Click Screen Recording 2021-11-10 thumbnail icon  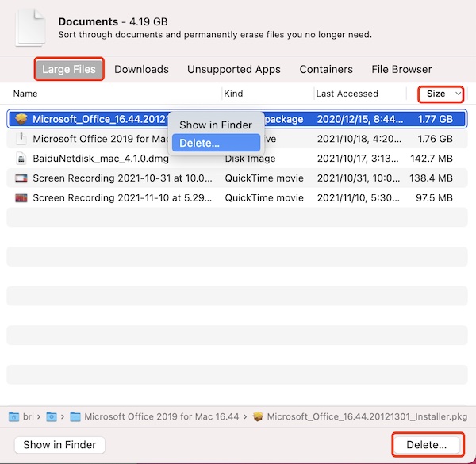(x=21, y=197)
